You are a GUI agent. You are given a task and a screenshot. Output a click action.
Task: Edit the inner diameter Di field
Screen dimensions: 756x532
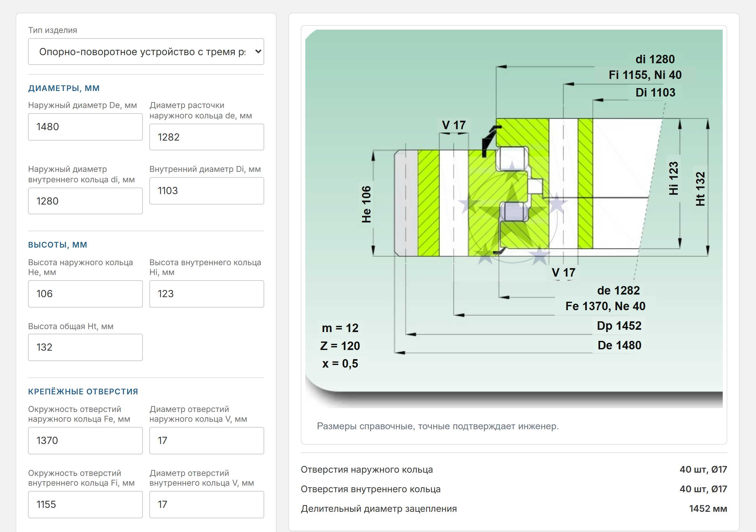(206, 190)
